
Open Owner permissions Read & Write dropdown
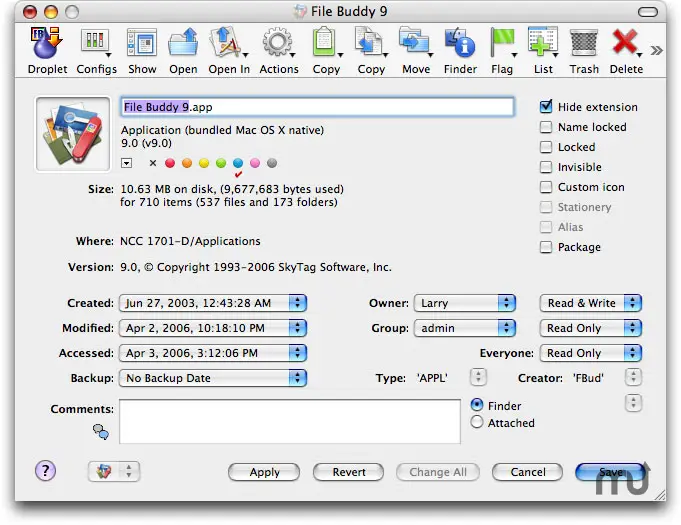tap(591, 303)
